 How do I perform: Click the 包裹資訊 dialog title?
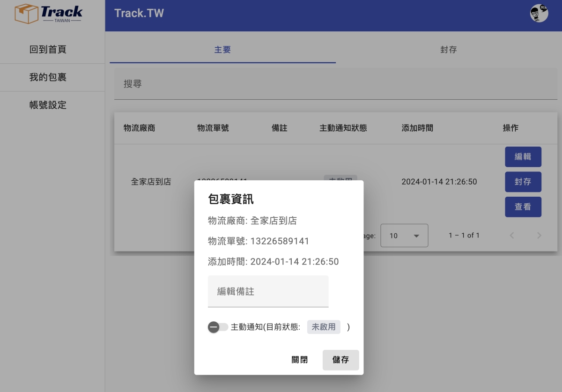tap(231, 199)
